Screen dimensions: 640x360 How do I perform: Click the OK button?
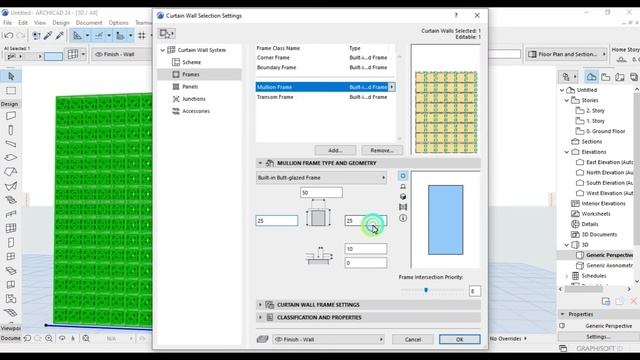(460, 339)
